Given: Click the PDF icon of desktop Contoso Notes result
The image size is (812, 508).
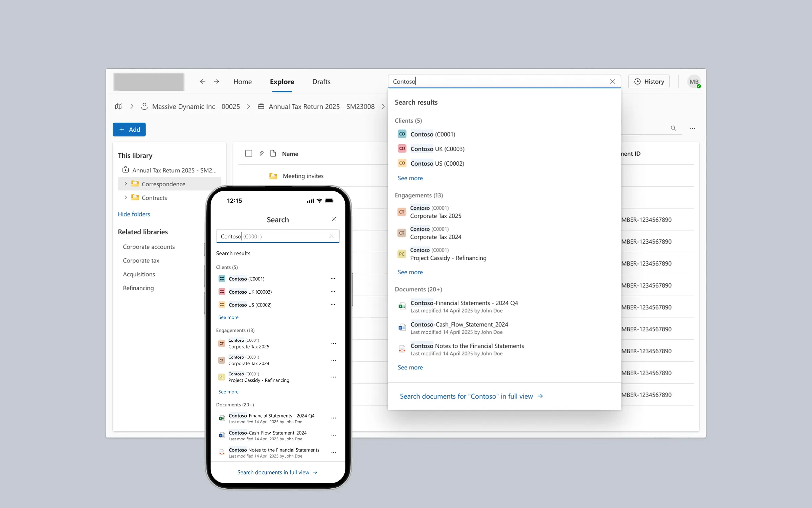Looking at the screenshot, I should [x=402, y=349].
